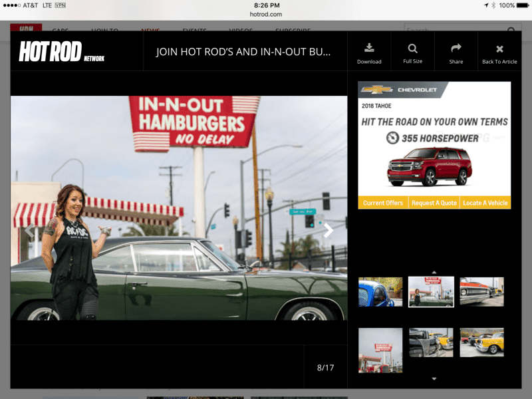Select the In-N-Out sign thumbnail

(x=380, y=350)
